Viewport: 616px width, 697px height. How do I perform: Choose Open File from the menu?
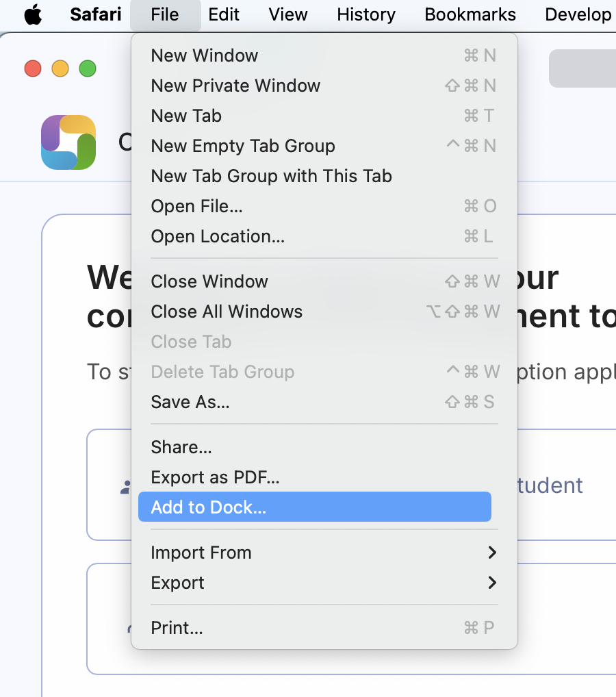coord(197,206)
